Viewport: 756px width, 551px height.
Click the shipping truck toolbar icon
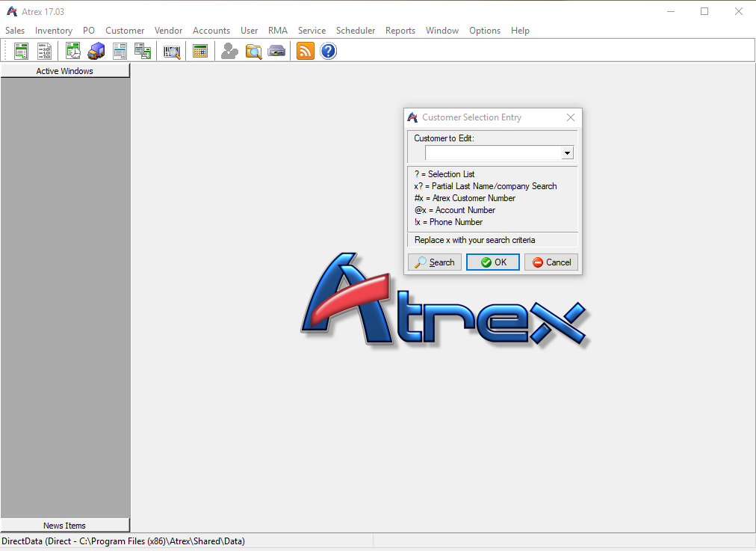tap(96, 50)
